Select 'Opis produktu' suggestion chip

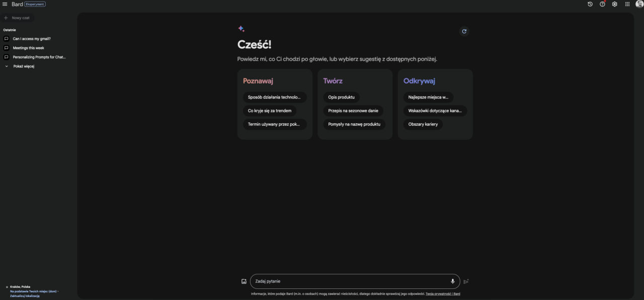click(341, 97)
